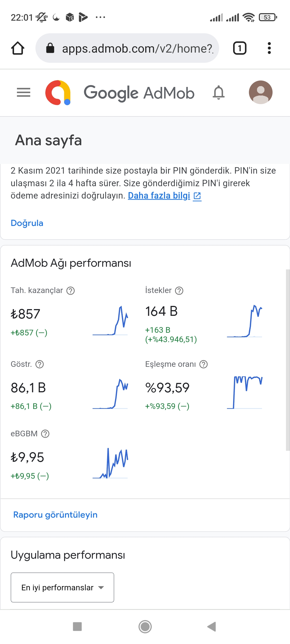The image size is (290, 644).
Task: Open the AdMob hamburger navigation menu
Action: point(24,92)
